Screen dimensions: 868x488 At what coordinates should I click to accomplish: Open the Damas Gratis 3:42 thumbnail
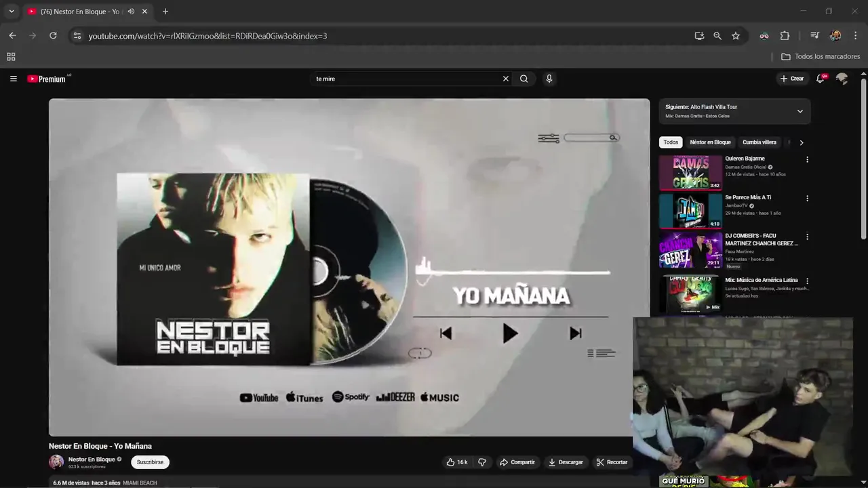690,173
